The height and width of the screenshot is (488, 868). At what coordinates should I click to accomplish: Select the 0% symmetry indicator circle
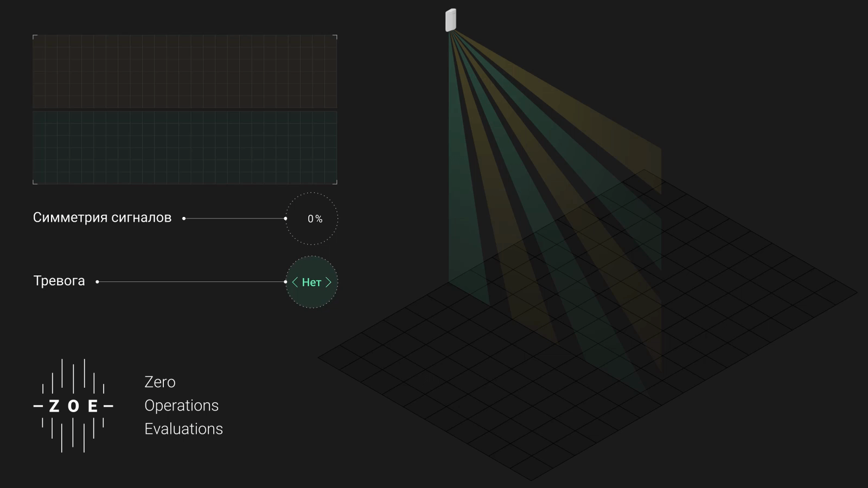point(312,219)
